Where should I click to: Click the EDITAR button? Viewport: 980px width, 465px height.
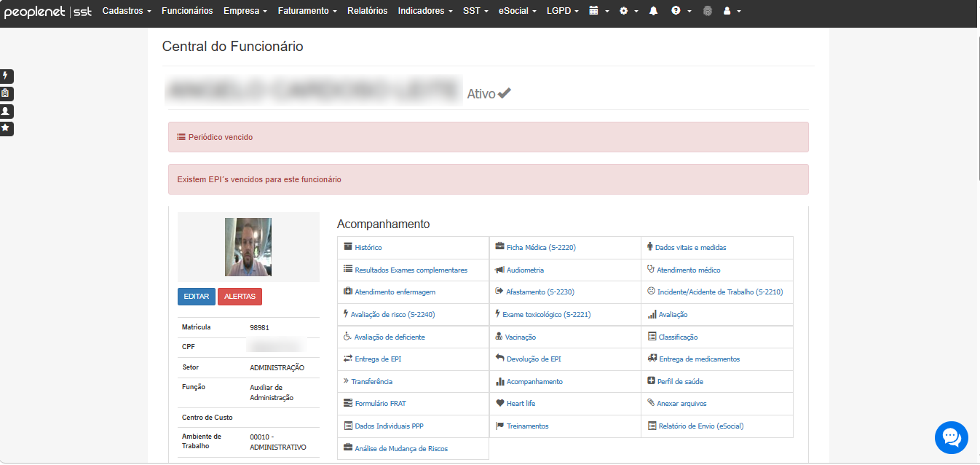click(197, 297)
